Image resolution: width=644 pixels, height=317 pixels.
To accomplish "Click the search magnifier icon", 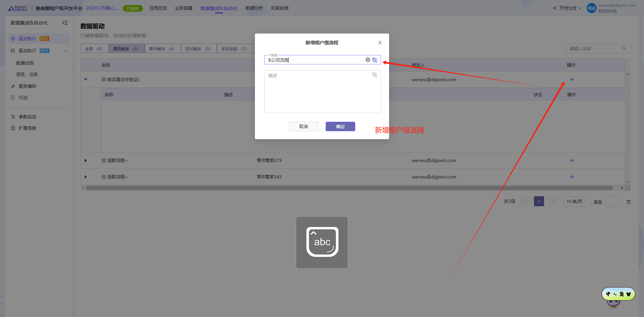I will [624, 48].
